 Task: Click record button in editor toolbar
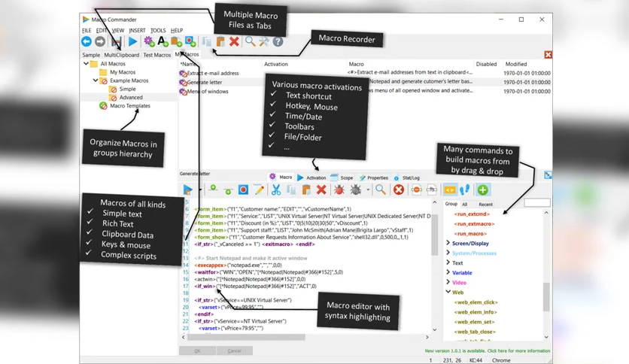pyautogui.click(x=243, y=190)
